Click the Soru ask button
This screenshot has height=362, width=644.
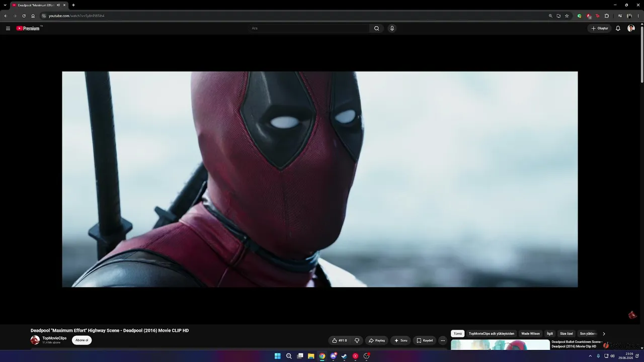click(401, 340)
